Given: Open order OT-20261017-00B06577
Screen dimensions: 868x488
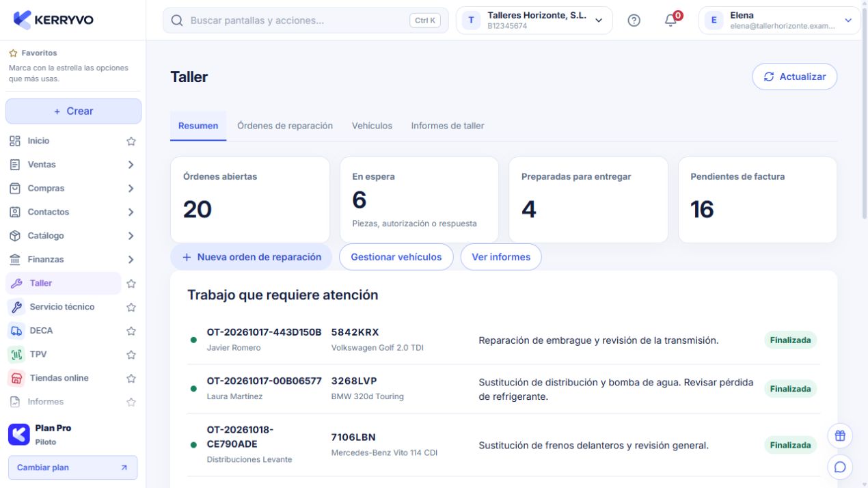Looking at the screenshot, I should 264,381.
